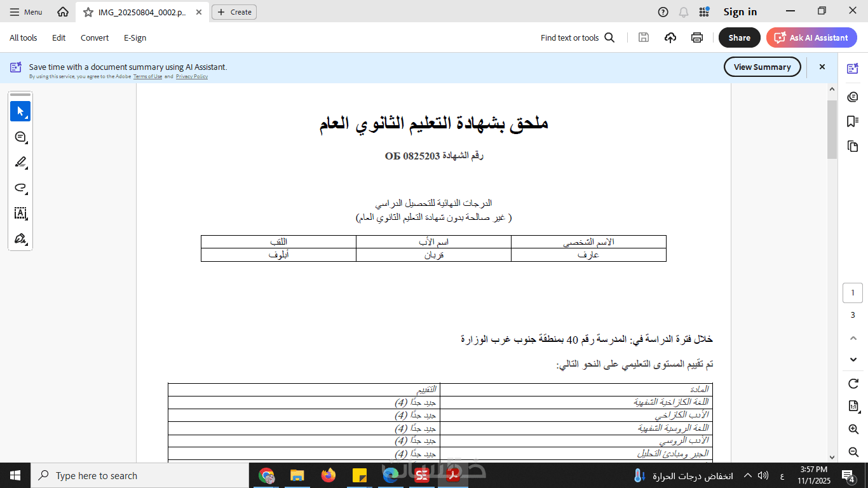Open the All tools tab

[24, 37]
